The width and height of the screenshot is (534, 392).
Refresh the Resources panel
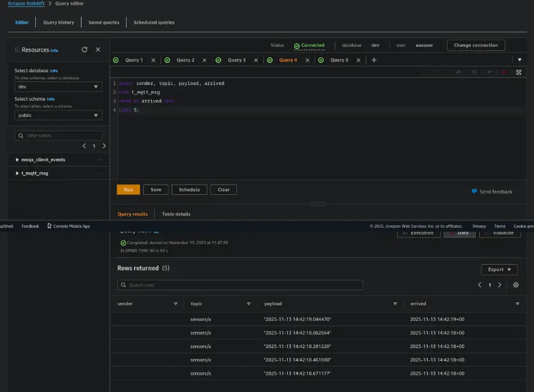[x=84, y=50]
